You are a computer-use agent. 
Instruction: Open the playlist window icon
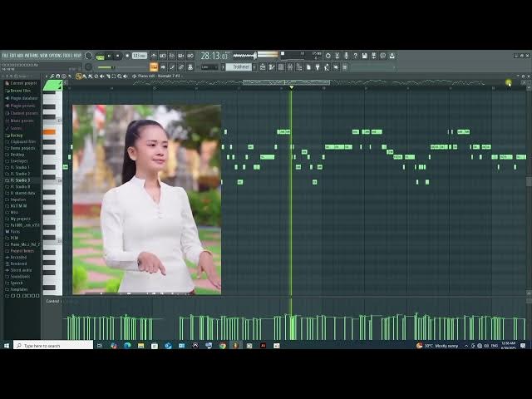[x=263, y=67]
